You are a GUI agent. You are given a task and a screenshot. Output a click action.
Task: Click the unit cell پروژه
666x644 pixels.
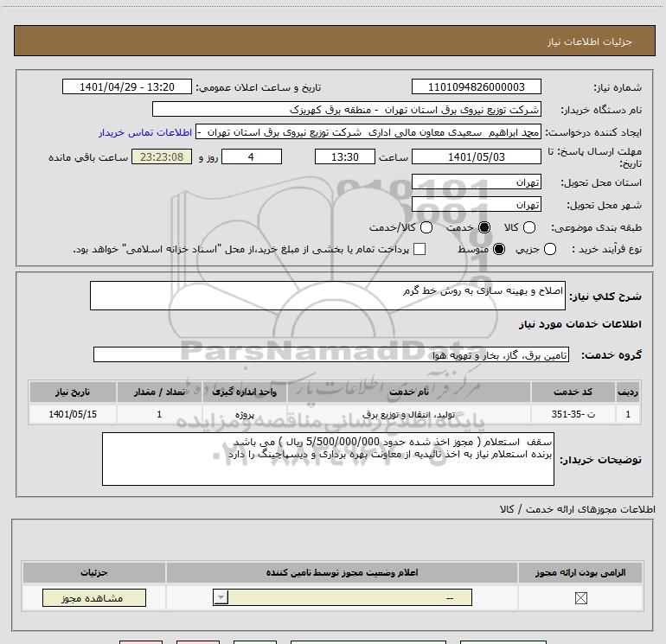click(x=244, y=414)
